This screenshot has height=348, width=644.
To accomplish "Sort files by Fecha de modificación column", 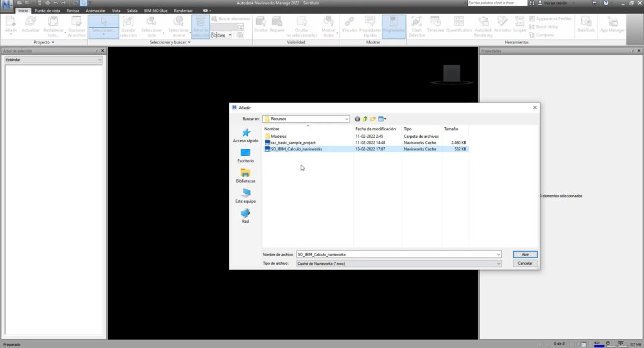I will click(x=375, y=128).
